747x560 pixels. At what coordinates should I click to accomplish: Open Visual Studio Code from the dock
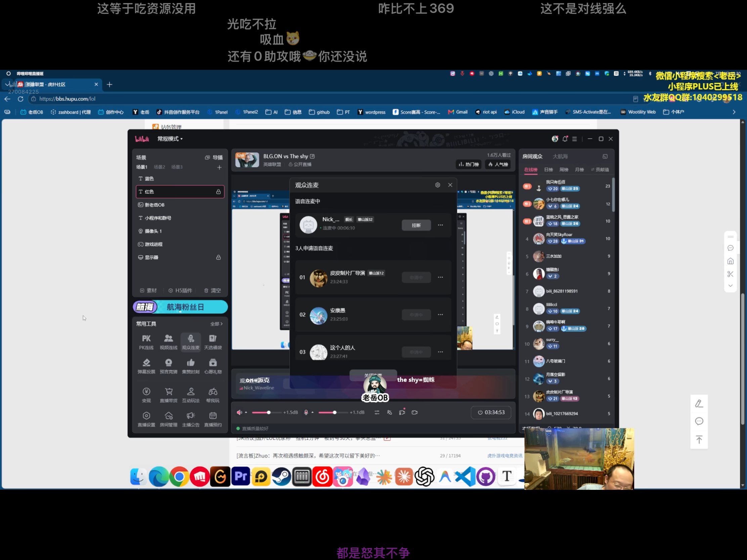click(x=465, y=476)
